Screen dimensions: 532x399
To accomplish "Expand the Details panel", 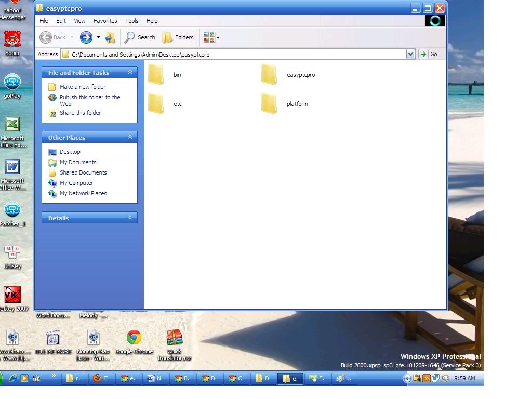I will pyautogui.click(x=130, y=218).
